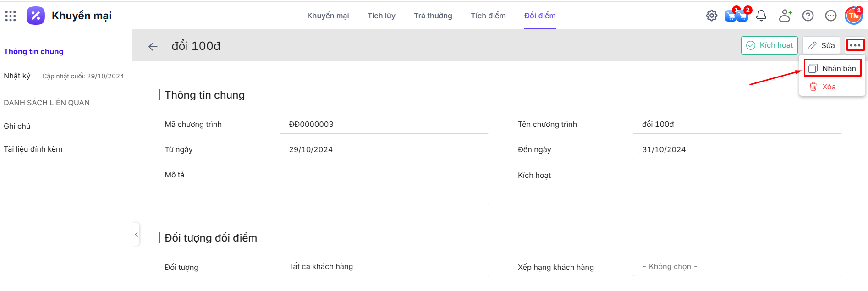868x291 pixels.
Task: Collapse the left sidebar panel
Action: click(136, 234)
